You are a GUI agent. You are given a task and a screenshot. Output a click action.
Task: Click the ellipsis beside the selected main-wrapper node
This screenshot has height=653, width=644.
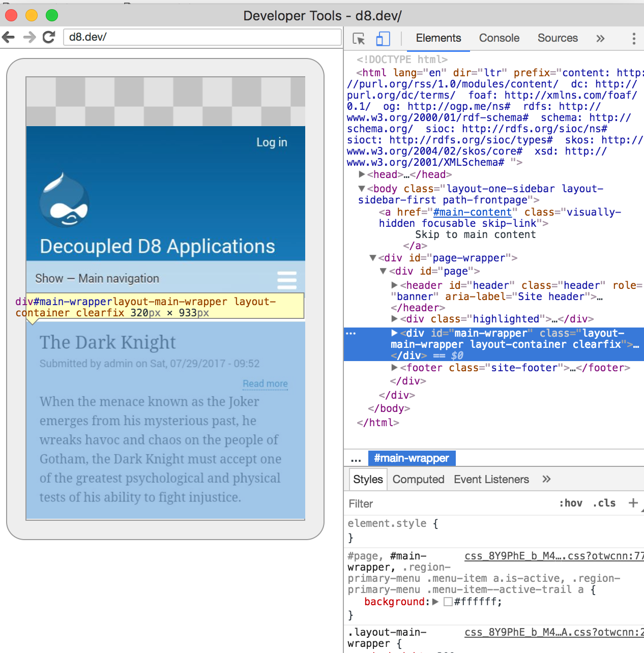[x=351, y=333]
